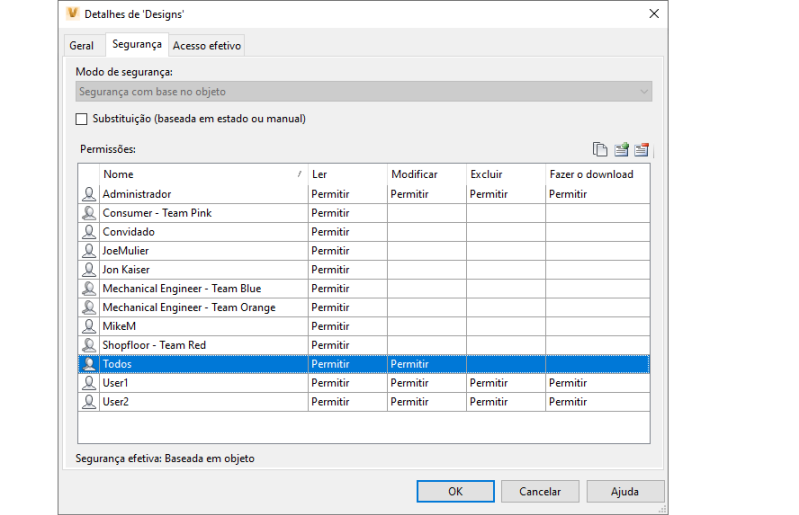799x515 pixels.
Task: Click the Modificar cell for Todos
Action: coord(426,365)
